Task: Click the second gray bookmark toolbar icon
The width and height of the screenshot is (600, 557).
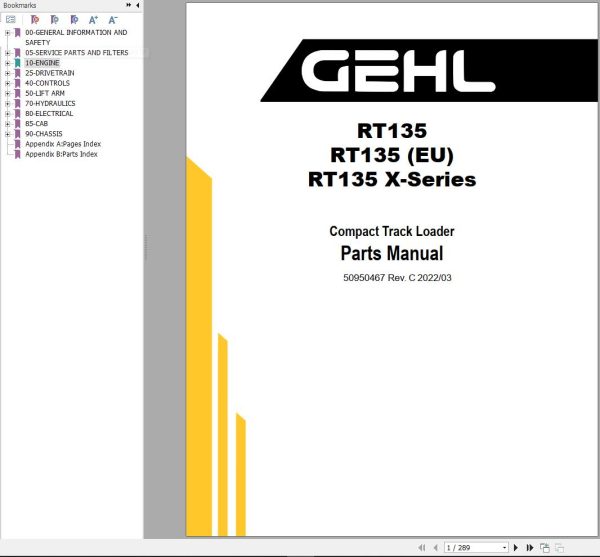Action: [55, 20]
